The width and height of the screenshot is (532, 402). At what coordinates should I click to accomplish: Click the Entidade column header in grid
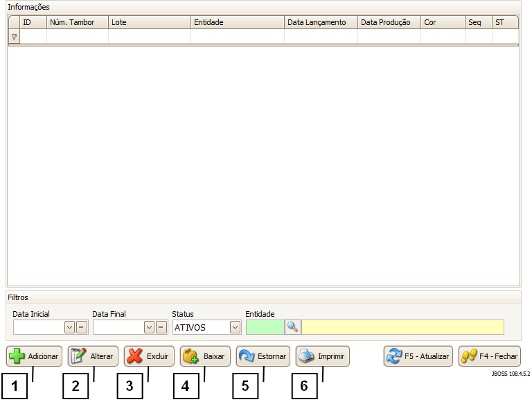[x=237, y=22]
